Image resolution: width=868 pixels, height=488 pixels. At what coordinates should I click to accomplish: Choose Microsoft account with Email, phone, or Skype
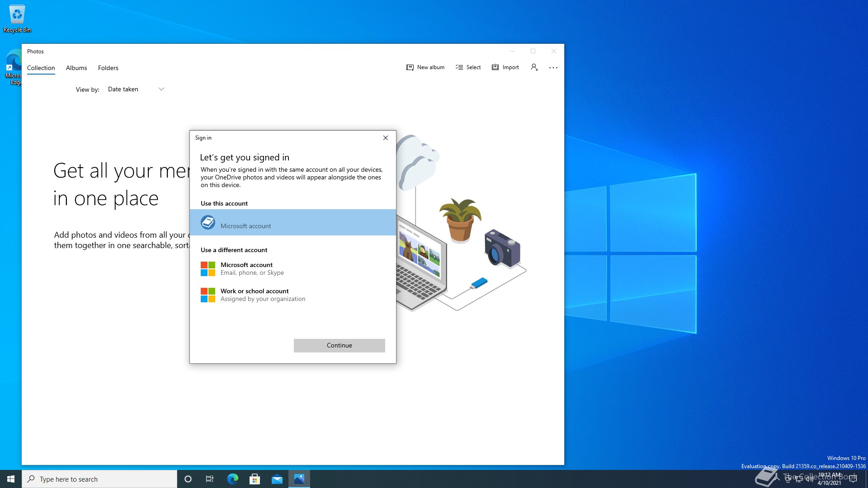click(293, 268)
